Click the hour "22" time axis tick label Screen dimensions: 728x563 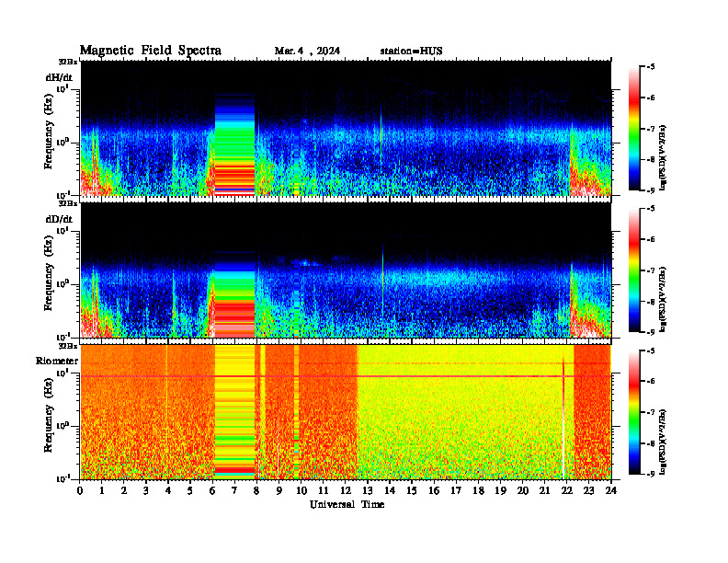pyautogui.click(x=567, y=490)
